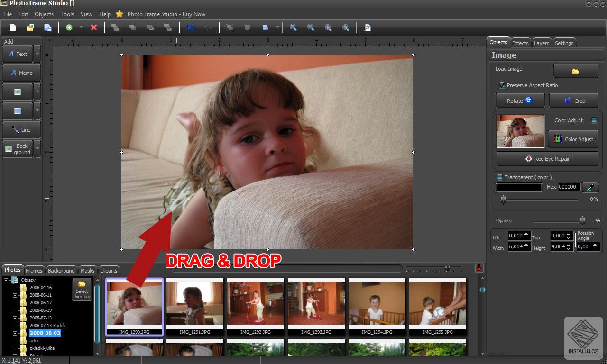Click the Red Eye Repair button
Screen dimensions: 607x364
click(x=547, y=159)
